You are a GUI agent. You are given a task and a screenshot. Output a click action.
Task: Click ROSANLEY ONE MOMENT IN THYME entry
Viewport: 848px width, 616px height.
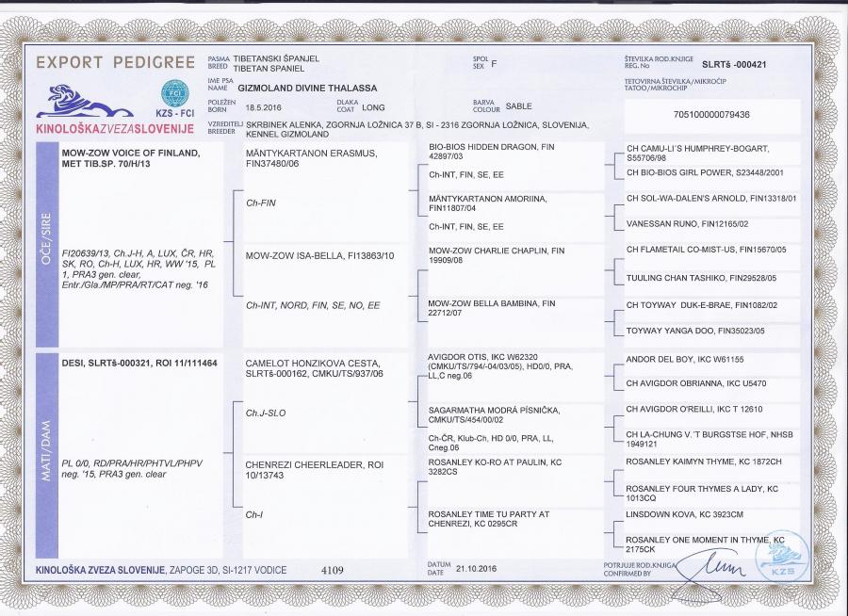705,544
